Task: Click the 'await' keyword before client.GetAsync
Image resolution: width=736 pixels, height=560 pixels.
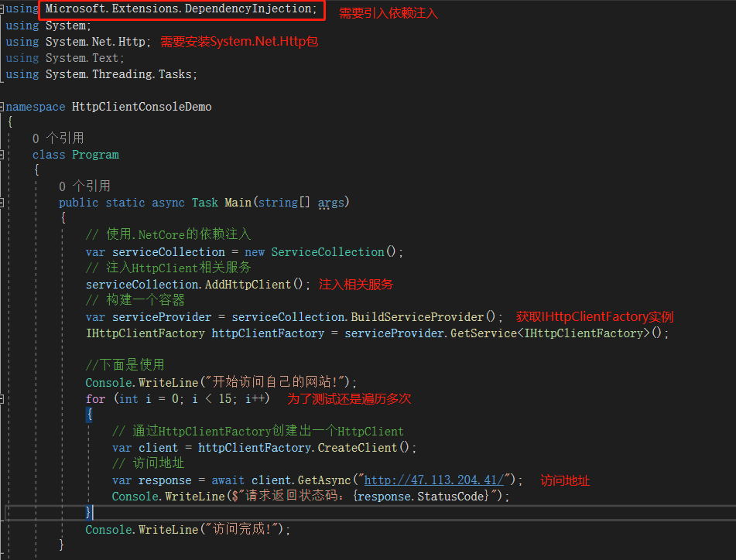Action: pos(228,480)
